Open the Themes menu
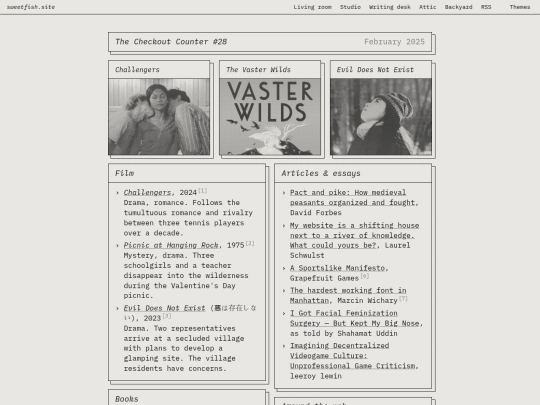The height and width of the screenshot is (405, 540). point(520,7)
